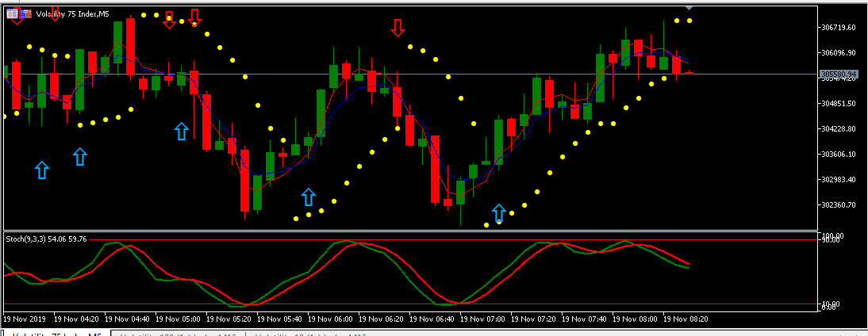
Task: Click the chart shift triangle marker at top
Action: click(x=689, y=8)
